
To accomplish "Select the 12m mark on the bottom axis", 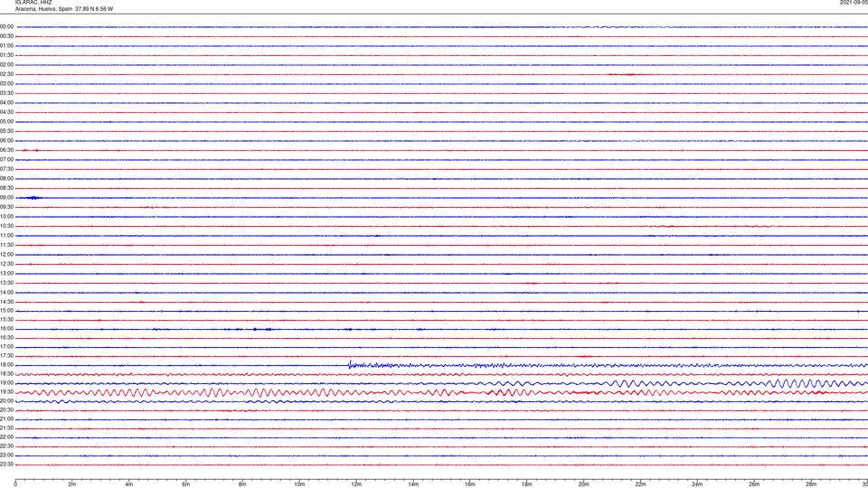I will coord(356,484).
